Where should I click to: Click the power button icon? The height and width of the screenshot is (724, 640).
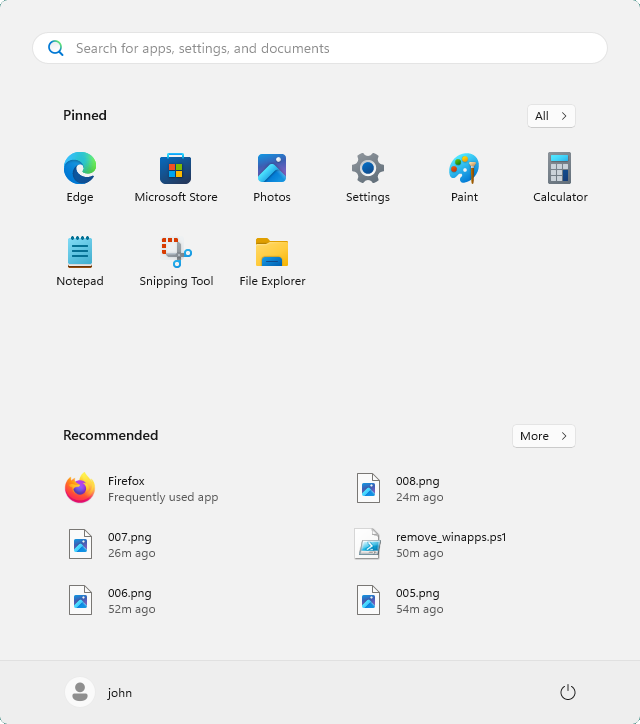pos(568,692)
